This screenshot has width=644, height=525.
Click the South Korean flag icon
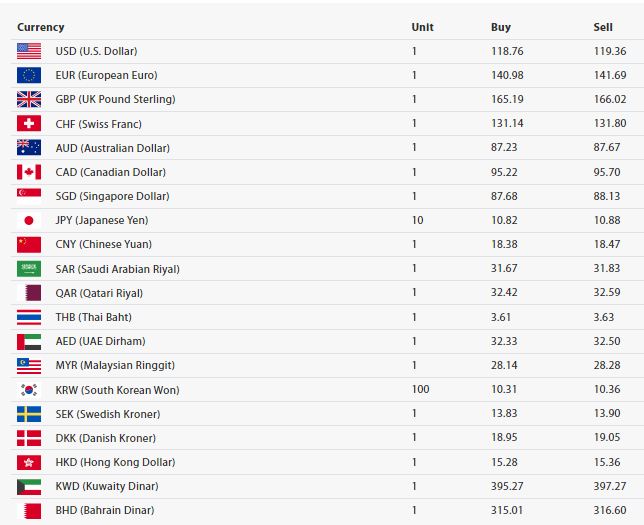[x=29, y=389]
